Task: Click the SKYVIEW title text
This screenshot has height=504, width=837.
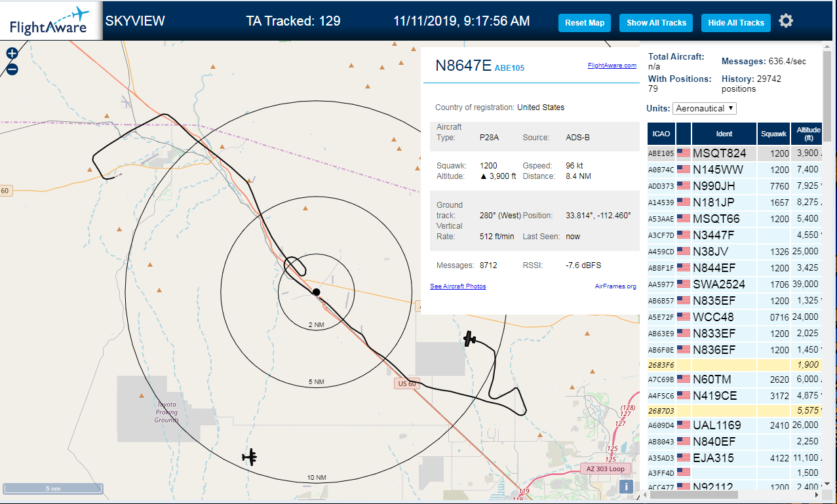Action: point(135,21)
